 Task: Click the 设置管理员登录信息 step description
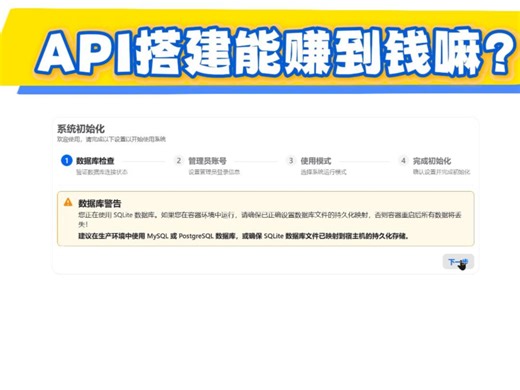(x=214, y=172)
